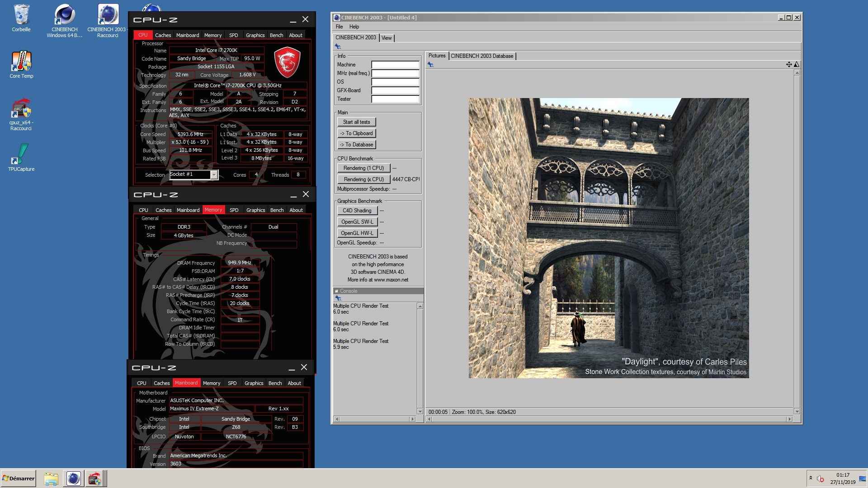This screenshot has width=868, height=488.
Task: Click the Daylight rendered image
Action: pyautogui.click(x=609, y=238)
